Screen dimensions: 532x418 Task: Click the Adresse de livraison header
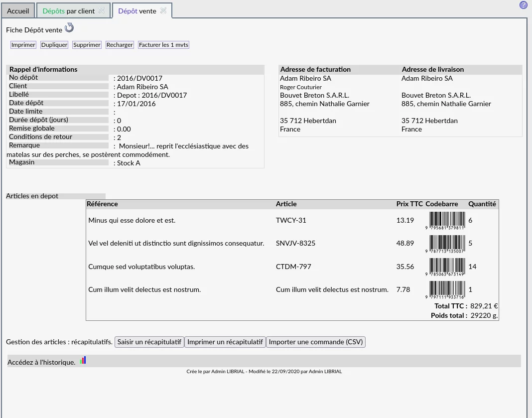pyautogui.click(x=432, y=70)
